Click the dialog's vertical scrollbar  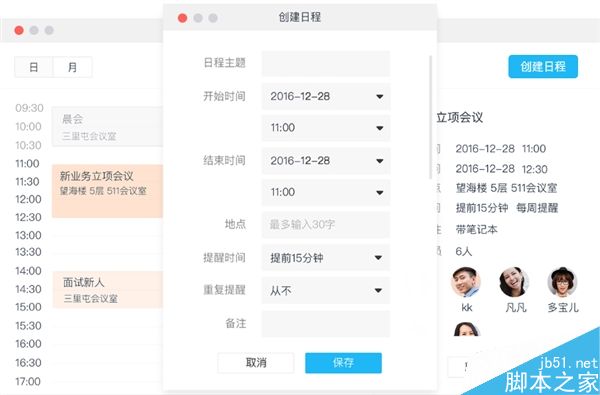coord(431,117)
